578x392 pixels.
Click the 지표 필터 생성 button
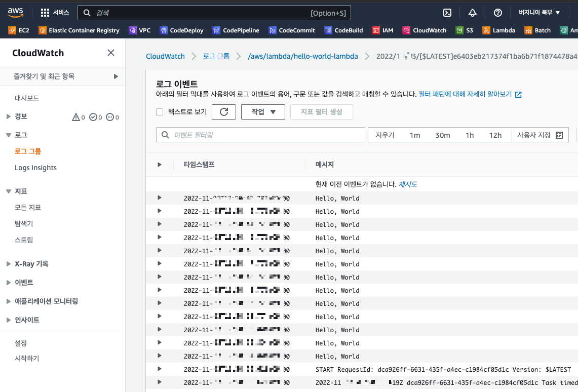pyautogui.click(x=322, y=112)
